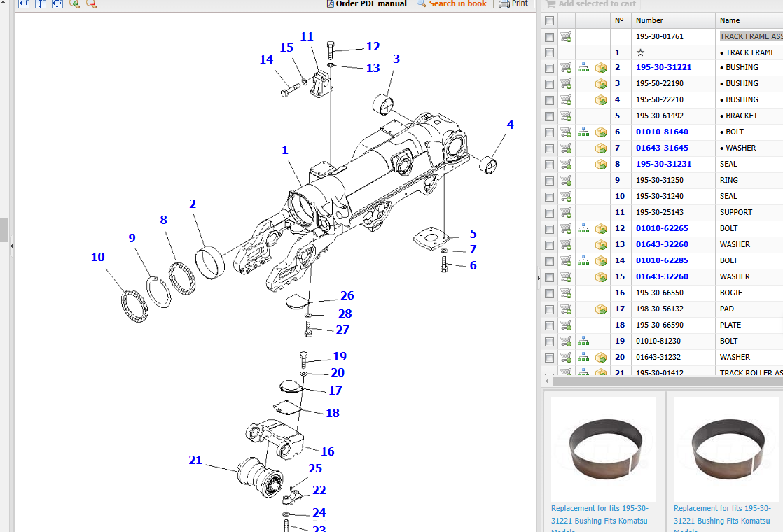Toggle the select-all checkbox in table header
Viewport: 783px width, 532px height.
pos(549,20)
